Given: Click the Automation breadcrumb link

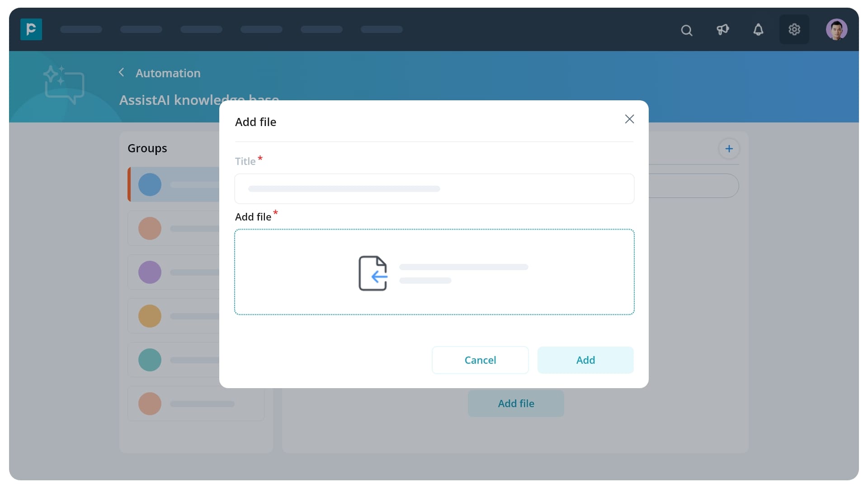Looking at the screenshot, I should [168, 73].
